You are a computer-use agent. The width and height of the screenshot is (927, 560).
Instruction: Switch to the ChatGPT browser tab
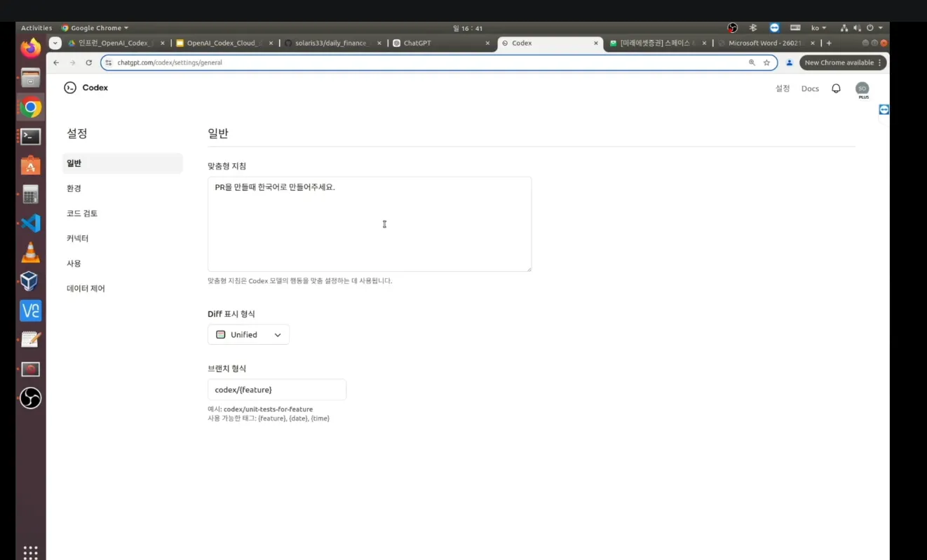click(441, 43)
